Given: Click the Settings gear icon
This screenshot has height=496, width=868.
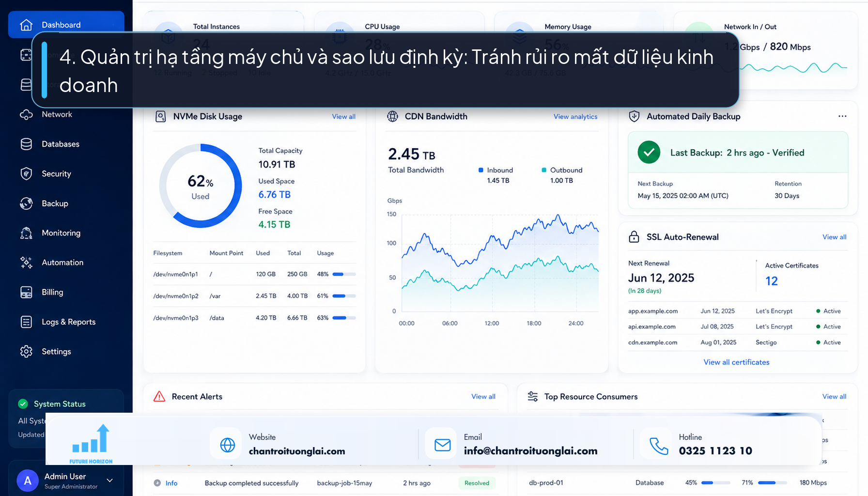Looking at the screenshot, I should [26, 352].
